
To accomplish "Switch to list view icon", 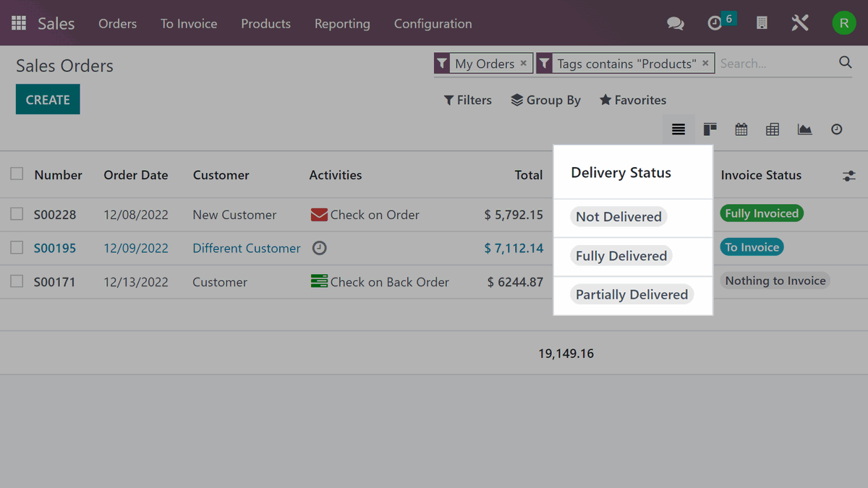I will pos(678,129).
